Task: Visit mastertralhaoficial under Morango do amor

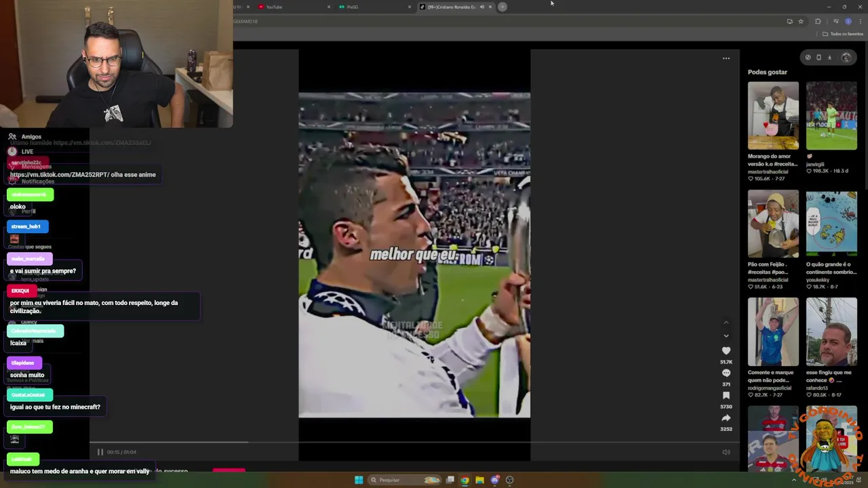Action: pos(769,171)
